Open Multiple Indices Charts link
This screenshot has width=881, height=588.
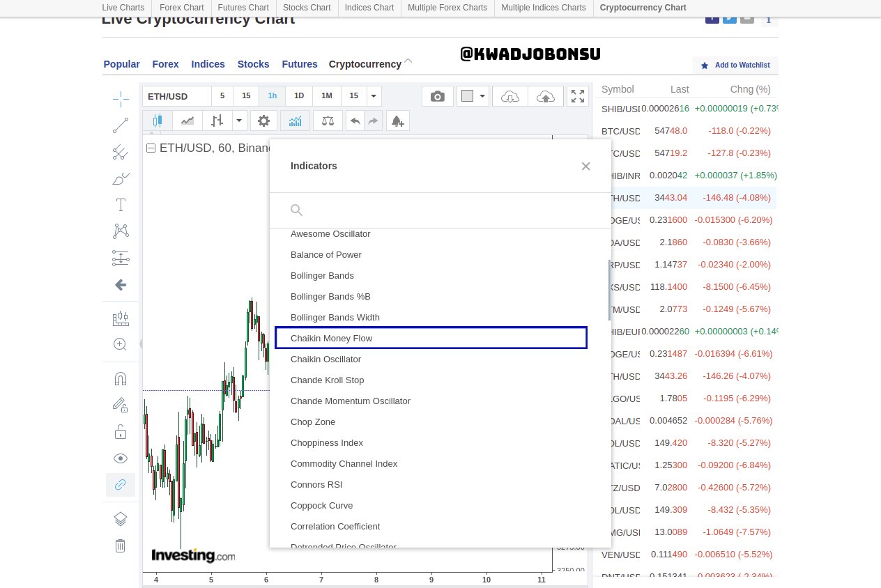(x=544, y=8)
